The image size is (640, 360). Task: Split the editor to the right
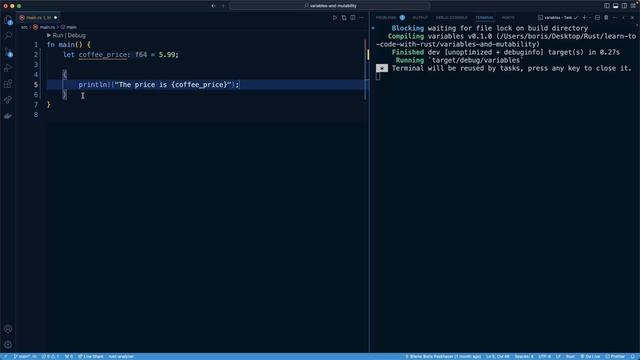pyautogui.click(x=353, y=18)
